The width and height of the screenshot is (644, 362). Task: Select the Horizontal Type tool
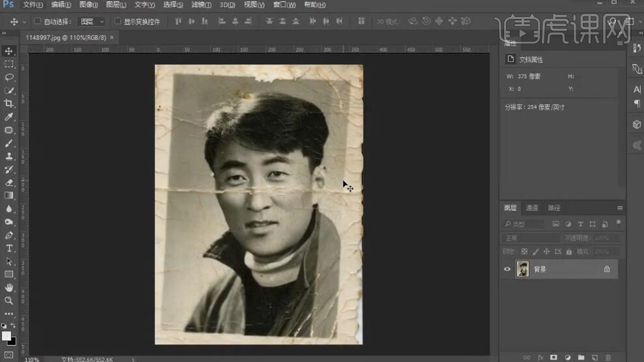point(8,248)
